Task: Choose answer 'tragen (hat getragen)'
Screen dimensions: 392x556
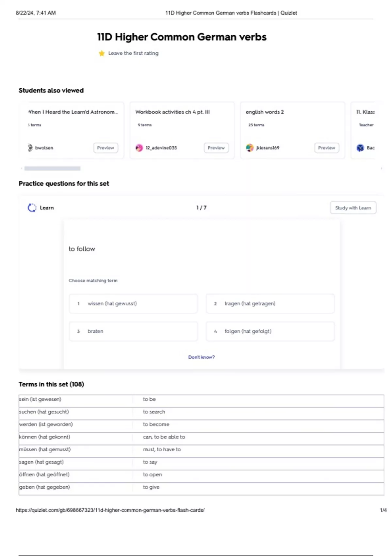Action: (270, 304)
